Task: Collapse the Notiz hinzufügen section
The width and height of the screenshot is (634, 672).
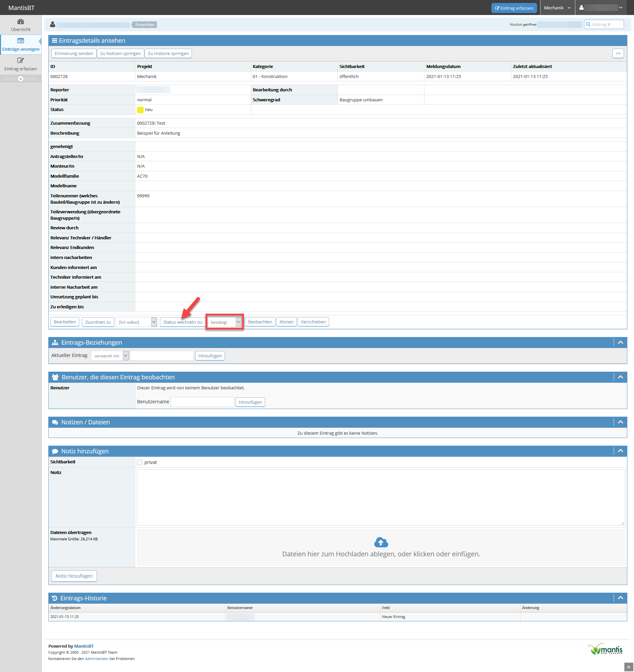Action: click(620, 451)
